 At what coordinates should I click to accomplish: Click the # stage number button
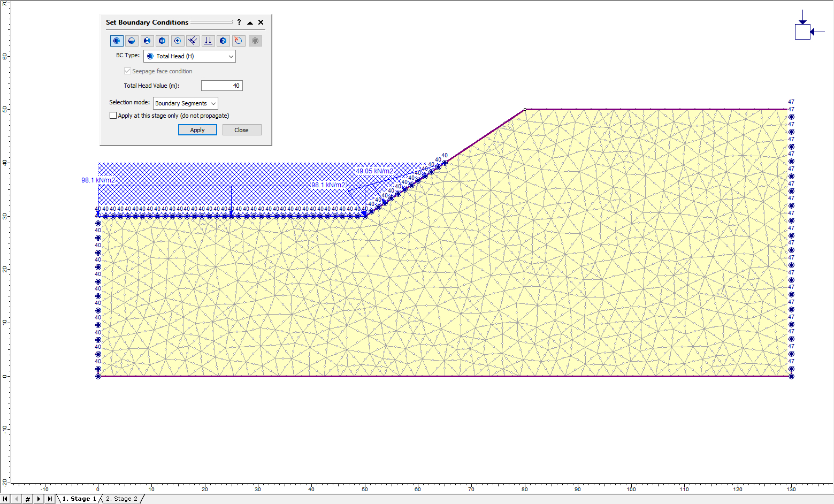point(28,499)
